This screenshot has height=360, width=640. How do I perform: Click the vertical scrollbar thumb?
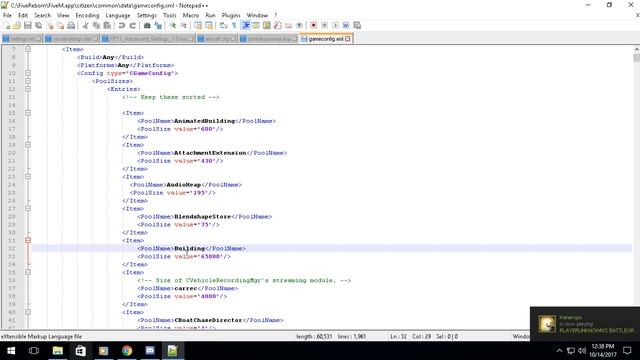point(636,58)
